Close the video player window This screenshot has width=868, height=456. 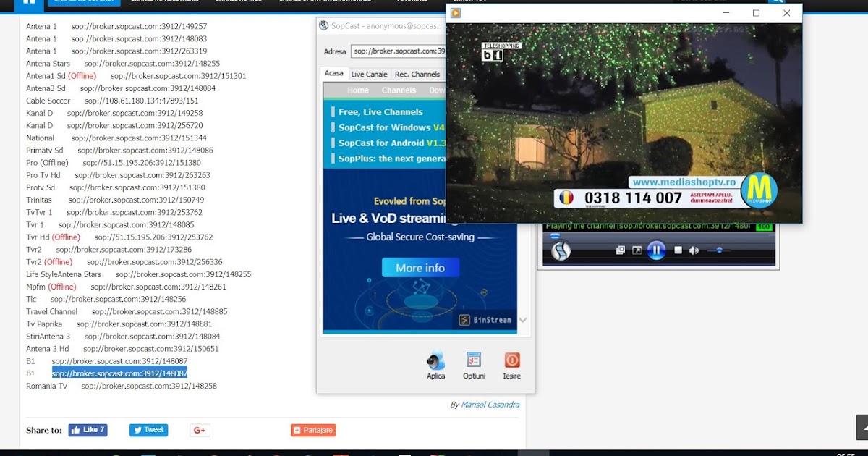[786, 13]
